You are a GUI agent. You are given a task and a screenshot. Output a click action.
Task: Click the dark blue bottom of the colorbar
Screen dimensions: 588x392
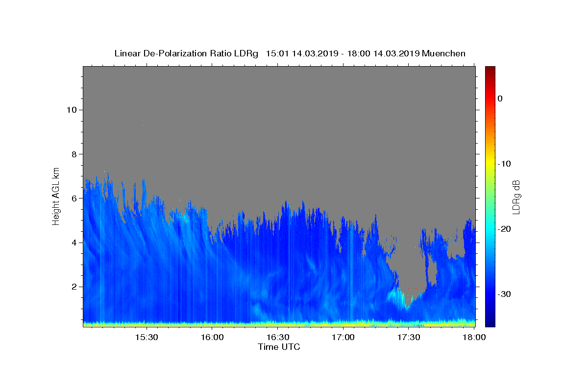click(x=490, y=322)
